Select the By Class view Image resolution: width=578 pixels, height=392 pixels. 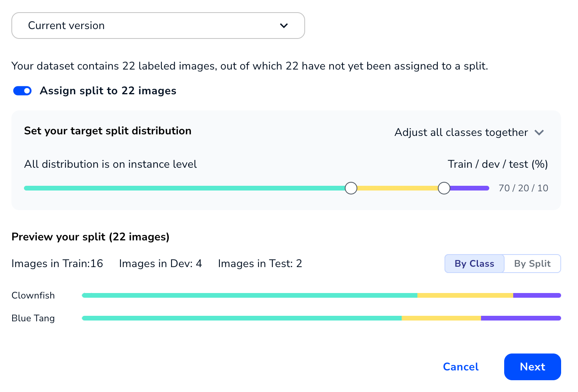coord(474,264)
